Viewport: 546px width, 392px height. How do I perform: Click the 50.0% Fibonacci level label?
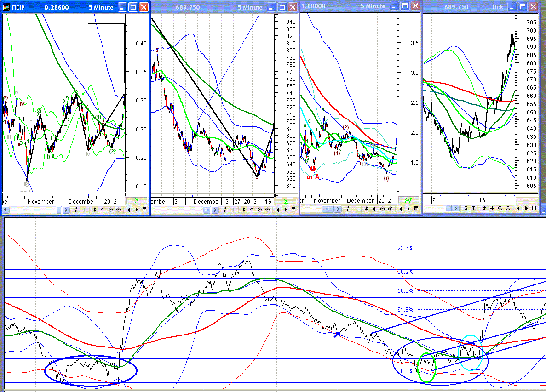[405, 291]
